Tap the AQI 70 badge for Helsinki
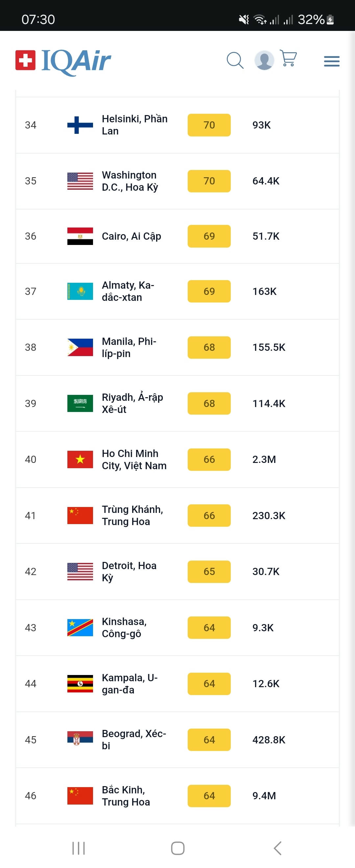Image resolution: width=355 pixels, height=868 pixels. [x=209, y=125]
